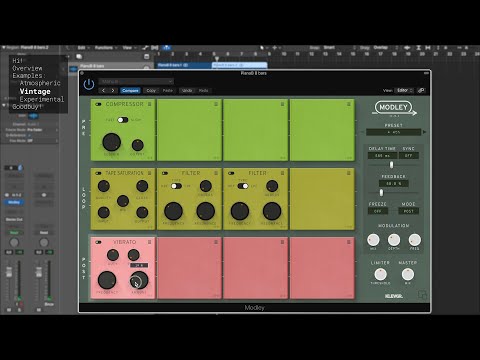Click the Copy button
The height and width of the screenshot is (360, 480).
coord(151,90)
